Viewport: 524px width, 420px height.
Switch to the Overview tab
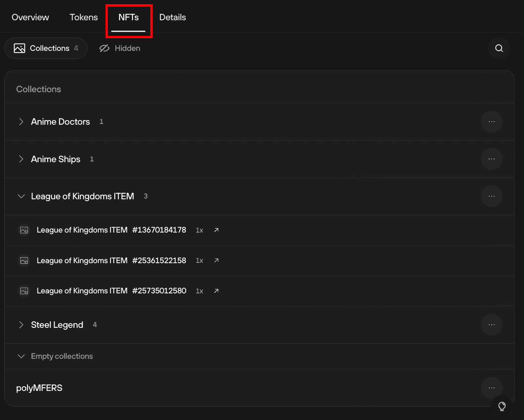pyautogui.click(x=30, y=17)
